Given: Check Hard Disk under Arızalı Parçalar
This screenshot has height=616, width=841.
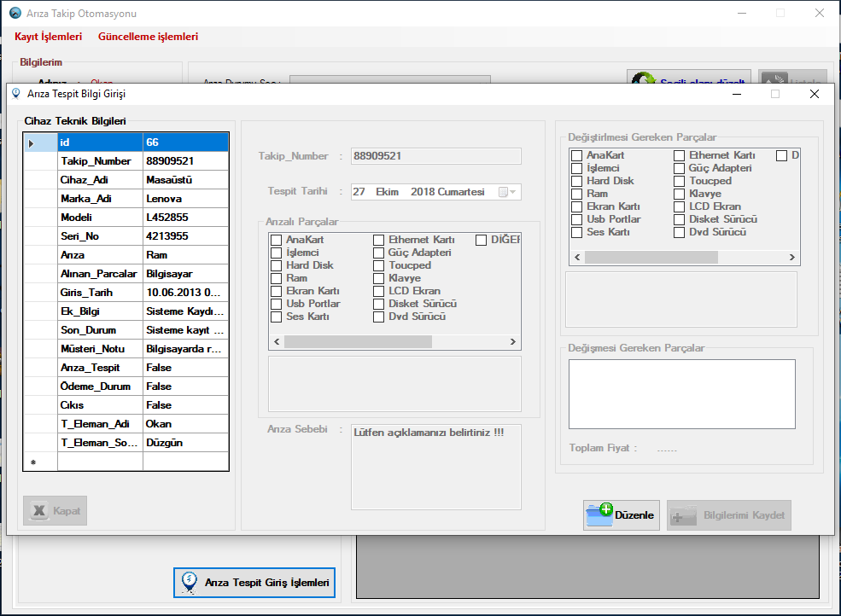Looking at the screenshot, I should 277,265.
